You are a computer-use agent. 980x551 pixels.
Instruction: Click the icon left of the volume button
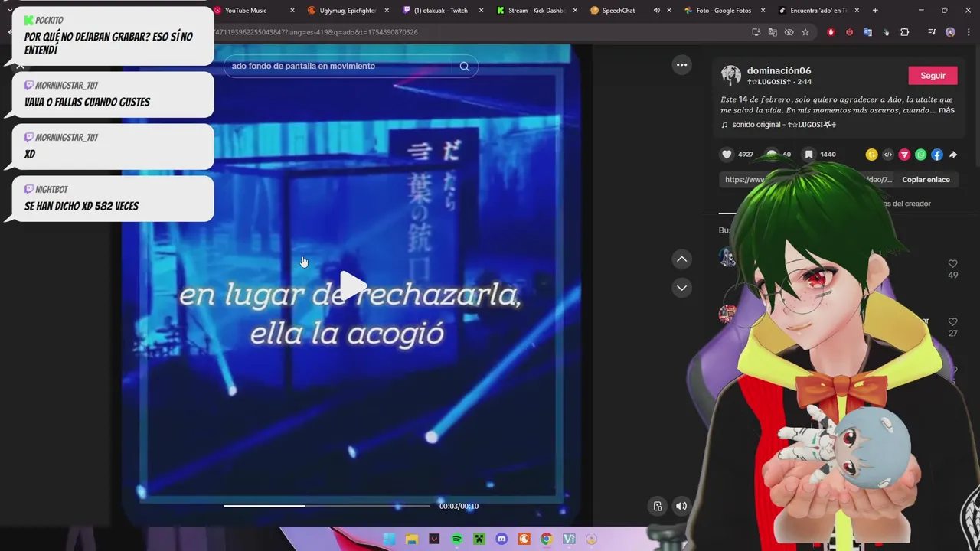pos(658,506)
